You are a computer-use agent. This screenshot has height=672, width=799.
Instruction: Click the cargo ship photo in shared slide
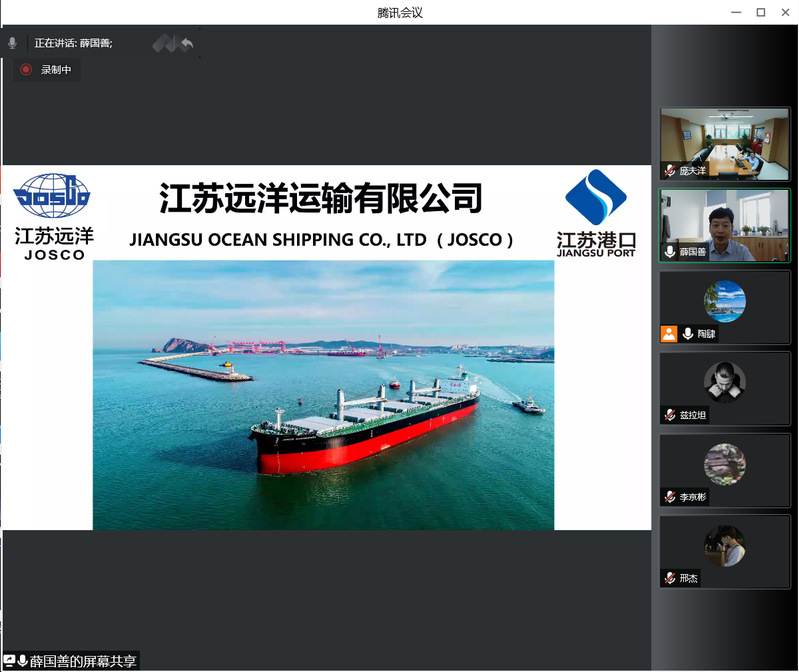(323, 395)
